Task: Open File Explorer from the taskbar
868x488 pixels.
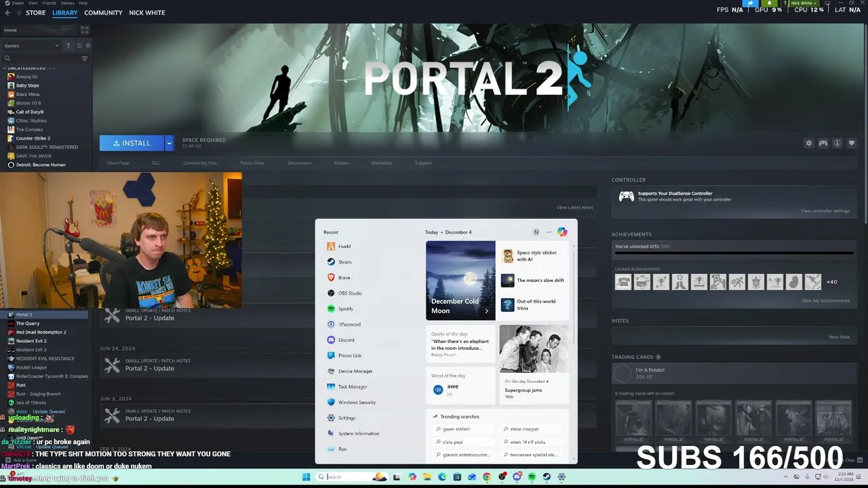Action: click(427, 476)
